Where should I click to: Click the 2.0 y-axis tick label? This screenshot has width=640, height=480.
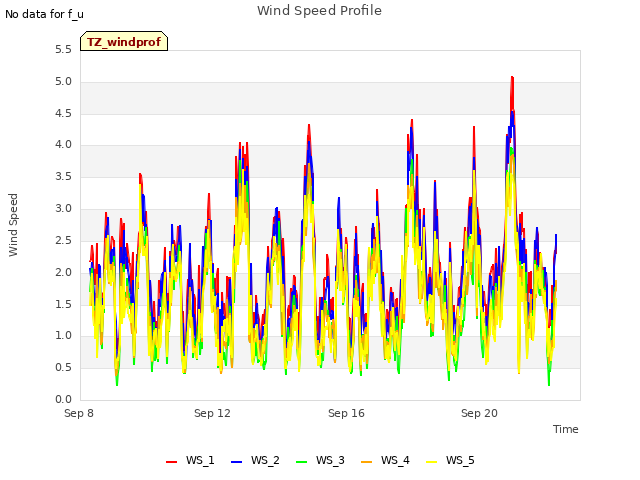click(x=63, y=272)
